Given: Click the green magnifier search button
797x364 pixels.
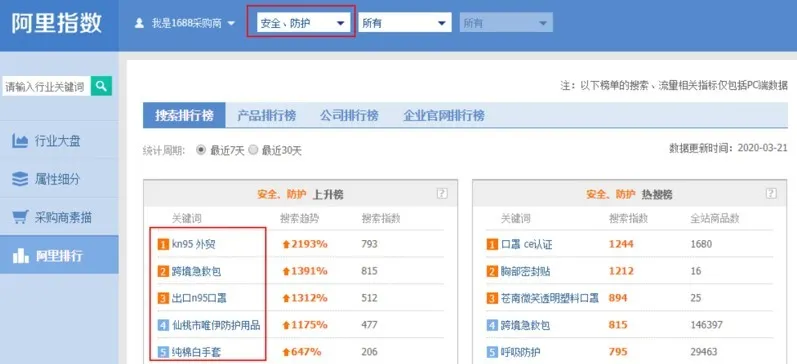Looking at the screenshot, I should point(101,86).
